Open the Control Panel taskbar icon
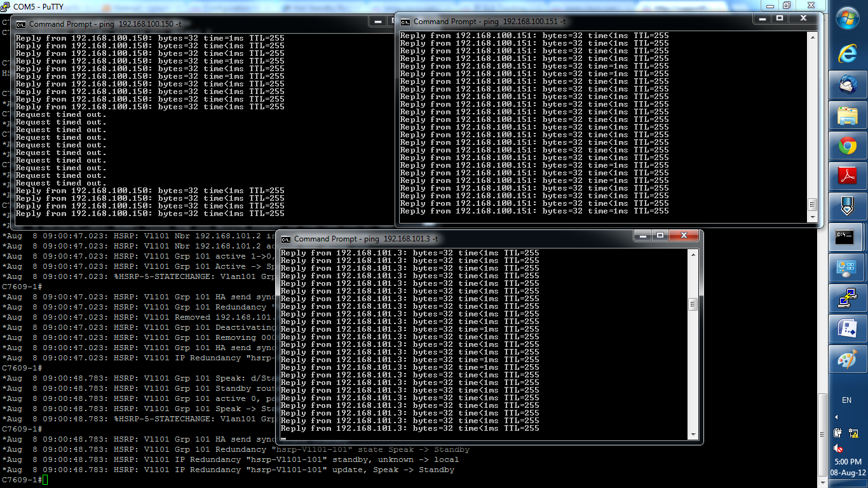 point(848,268)
